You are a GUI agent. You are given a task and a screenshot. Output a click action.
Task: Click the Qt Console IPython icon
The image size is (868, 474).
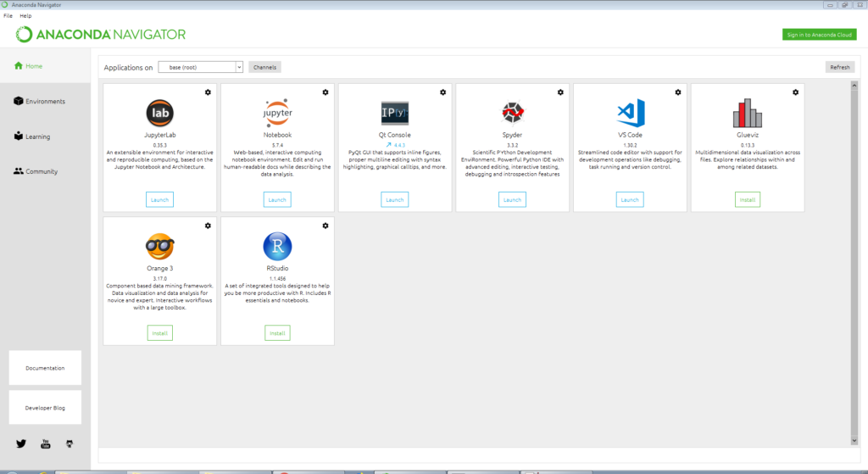[395, 113]
